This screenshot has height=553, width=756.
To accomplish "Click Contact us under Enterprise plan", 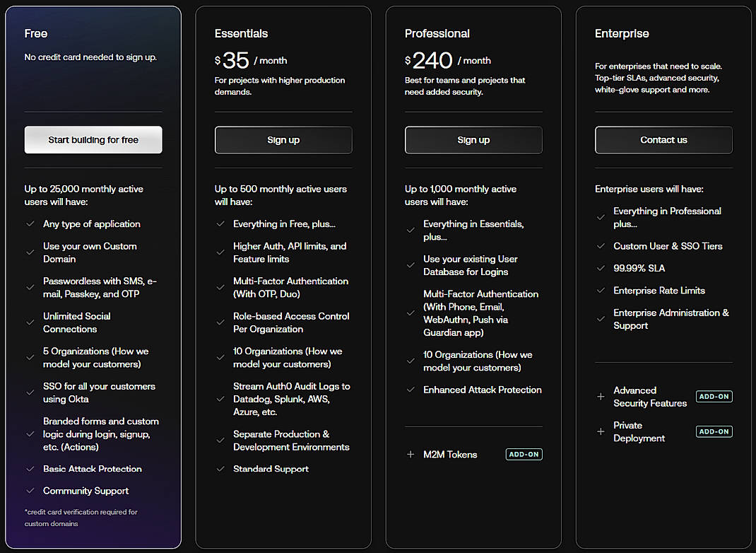I will point(663,140).
